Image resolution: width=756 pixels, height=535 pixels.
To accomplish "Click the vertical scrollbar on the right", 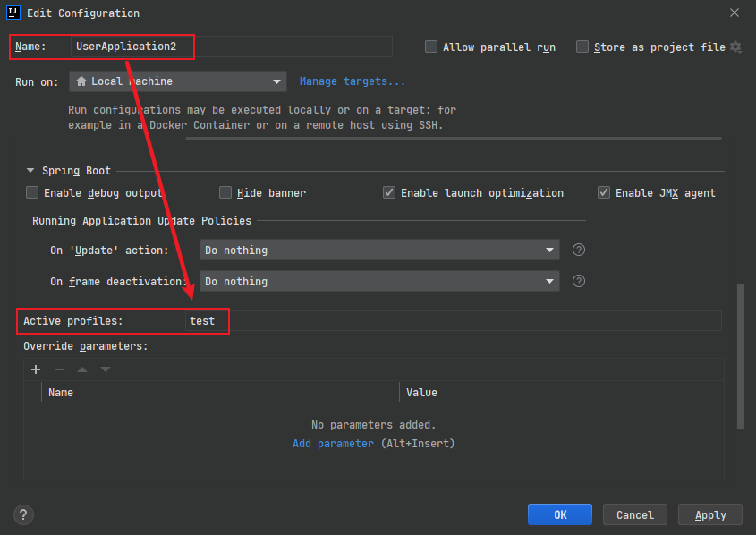I will tap(739, 358).
